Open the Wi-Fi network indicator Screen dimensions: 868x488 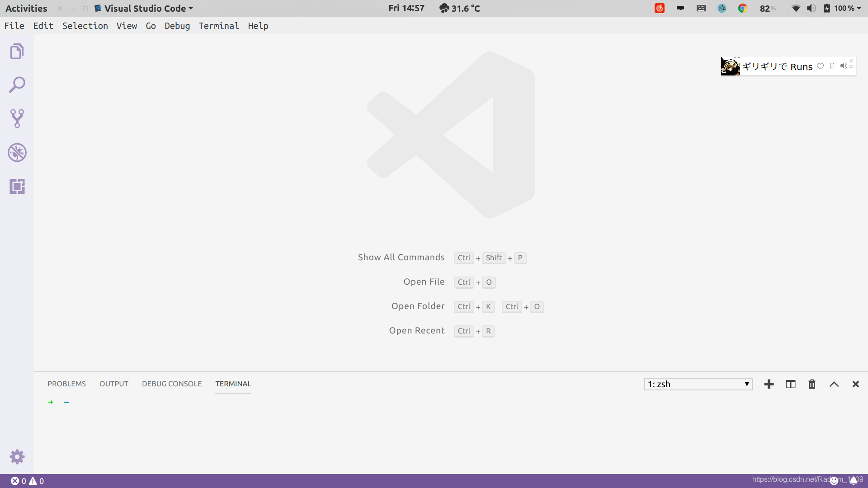(796, 8)
